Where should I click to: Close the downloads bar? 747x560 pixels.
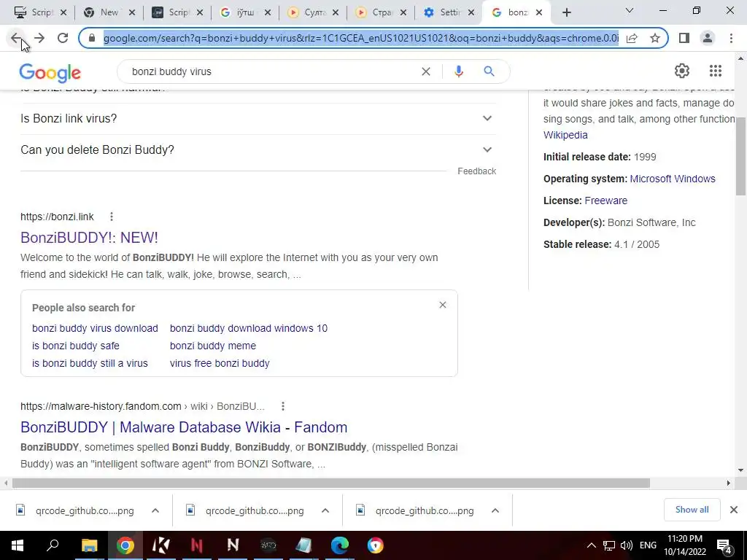pyautogui.click(x=734, y=510)
